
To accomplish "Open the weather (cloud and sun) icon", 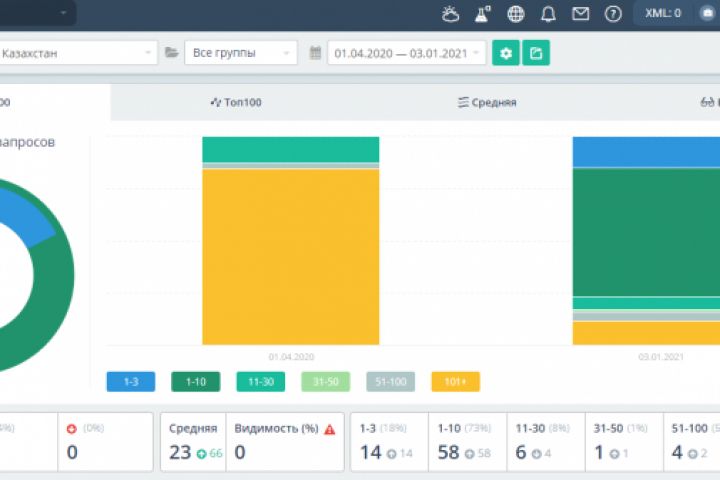I will (x=450, y=14).
